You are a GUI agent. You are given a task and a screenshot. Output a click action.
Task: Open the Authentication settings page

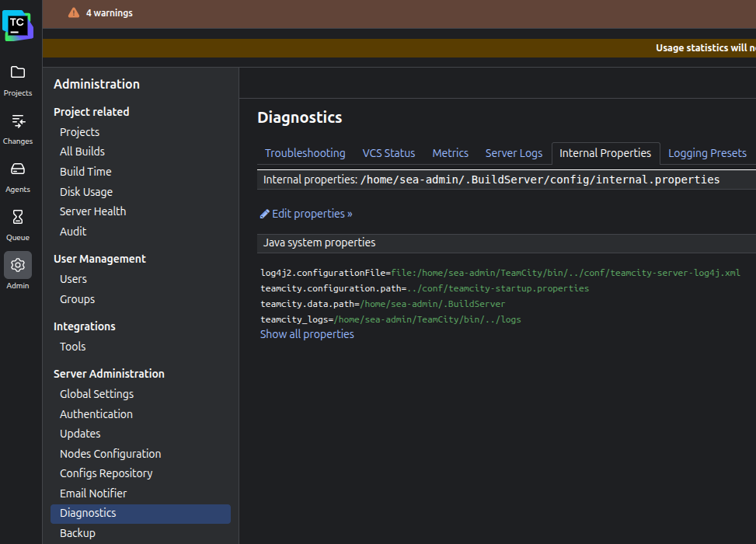pos(96,413)
